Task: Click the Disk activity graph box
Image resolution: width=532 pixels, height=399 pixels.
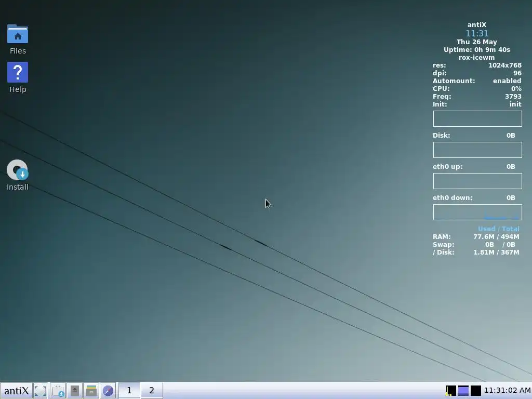Action: 477,150
